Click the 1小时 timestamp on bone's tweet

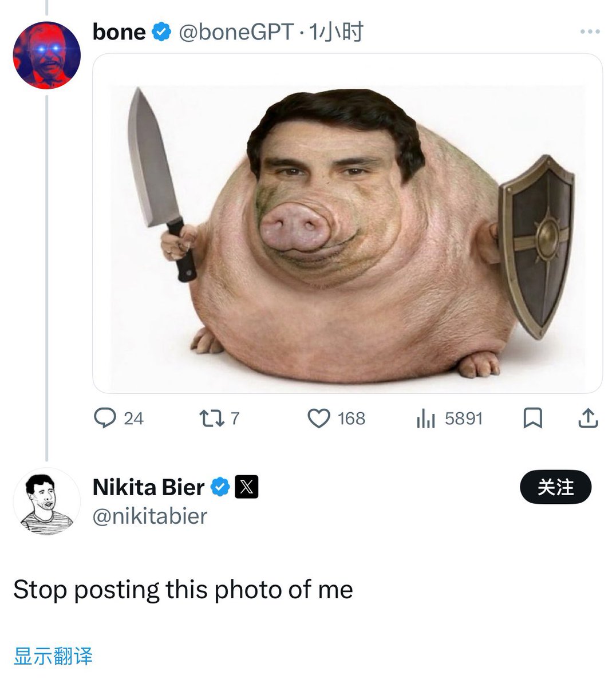click(x=336, y=32)
